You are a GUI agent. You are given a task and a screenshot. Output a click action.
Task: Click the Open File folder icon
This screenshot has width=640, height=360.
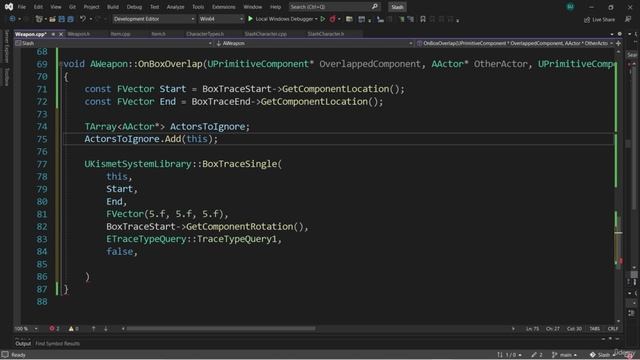[x=52, y=19]
